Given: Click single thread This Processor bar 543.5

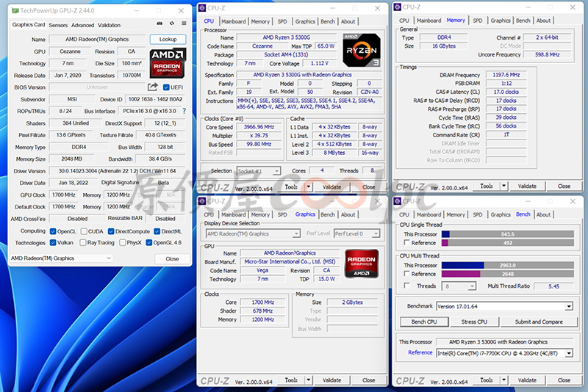Looking at the screenshot, I should tap(508, 234).
